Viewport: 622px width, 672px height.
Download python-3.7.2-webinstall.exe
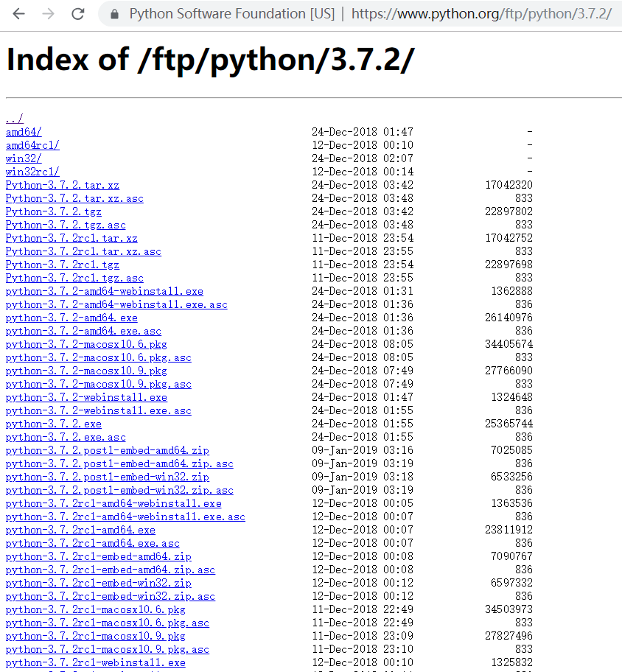(86, 397)
